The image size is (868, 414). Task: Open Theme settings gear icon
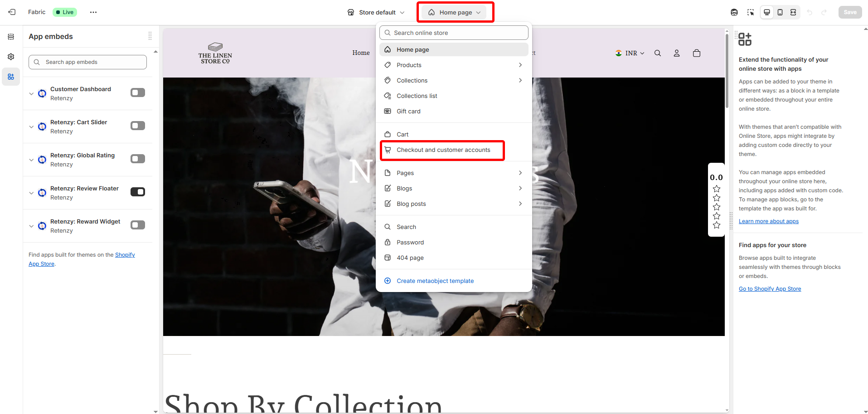point(11,57)
